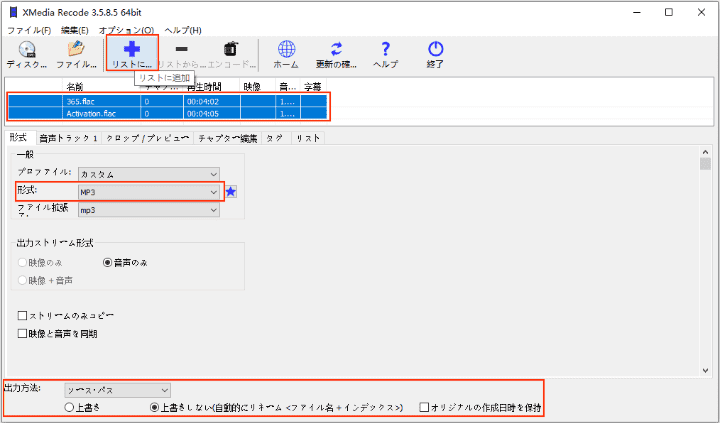Click XMedia Recode title bar app icon
Image resolution: width=720 pixels, height=423 pixels.
(13, 12)
